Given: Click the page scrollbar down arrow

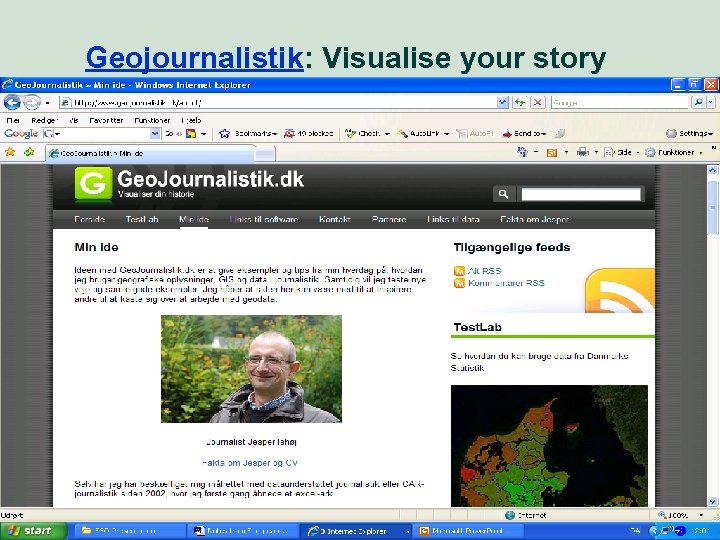Looking at the screenshot, I should pos(713,501).
